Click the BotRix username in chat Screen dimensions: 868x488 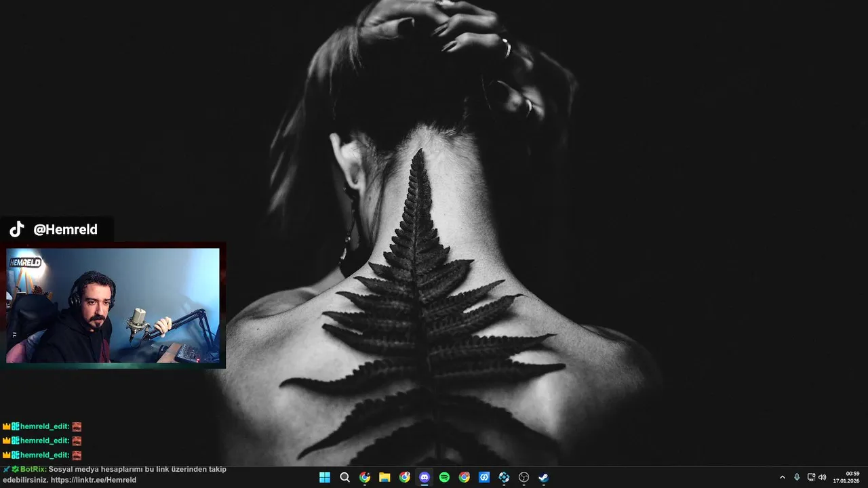(33, 469)
